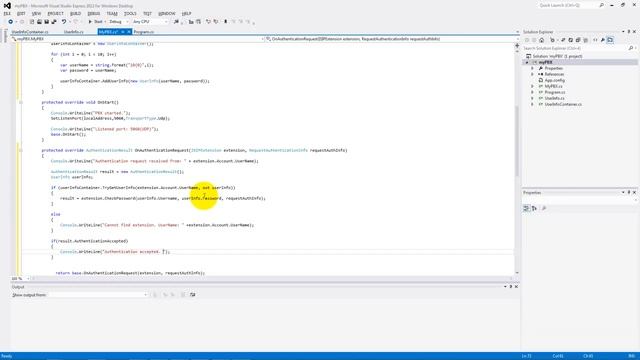This screenshot has width=640, height=360.
Task: Click the Alphabetical sort icon in Properties panel
Action: 534,208
